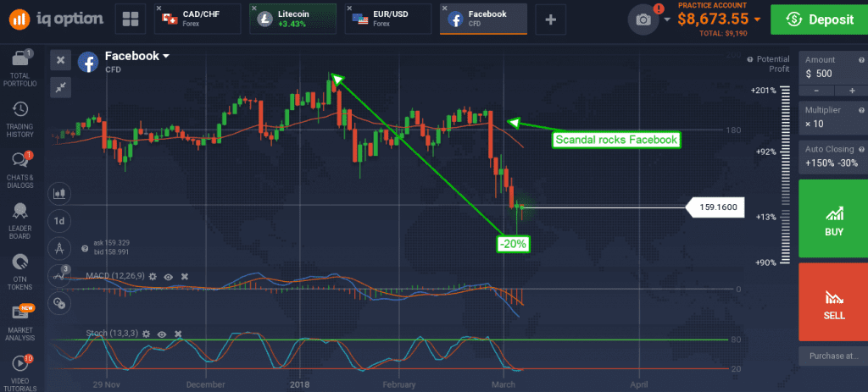Click the camera screenshot icon
This screenshot has height=392, width=868.
(643, 20)
